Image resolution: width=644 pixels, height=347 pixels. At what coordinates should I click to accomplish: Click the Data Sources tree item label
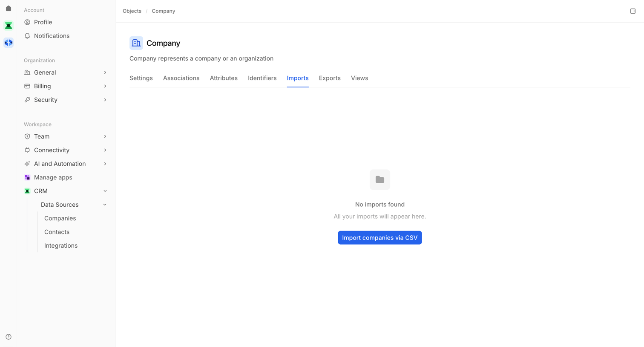click(60, 205)
